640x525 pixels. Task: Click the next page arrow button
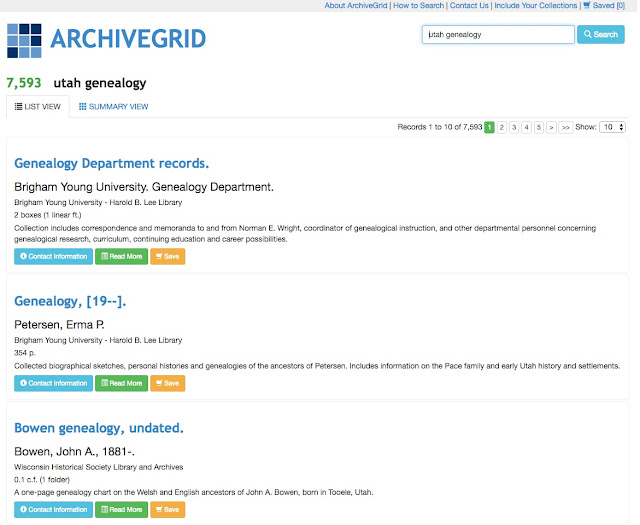pos(551,127)
